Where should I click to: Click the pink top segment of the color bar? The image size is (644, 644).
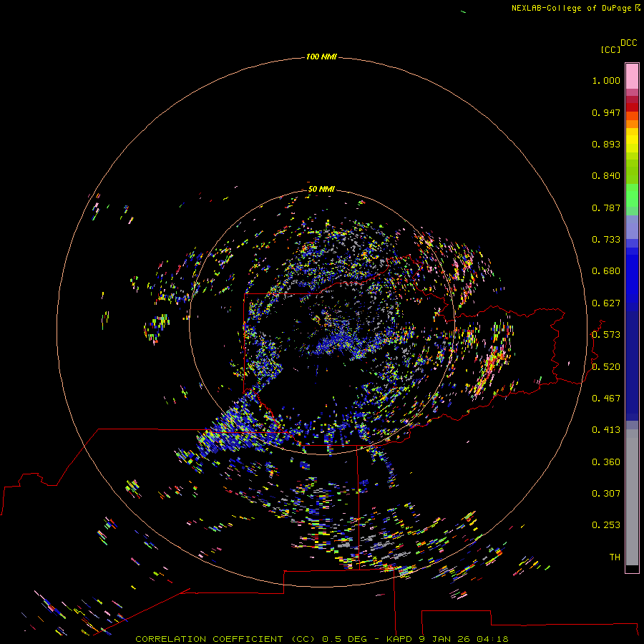632,77
